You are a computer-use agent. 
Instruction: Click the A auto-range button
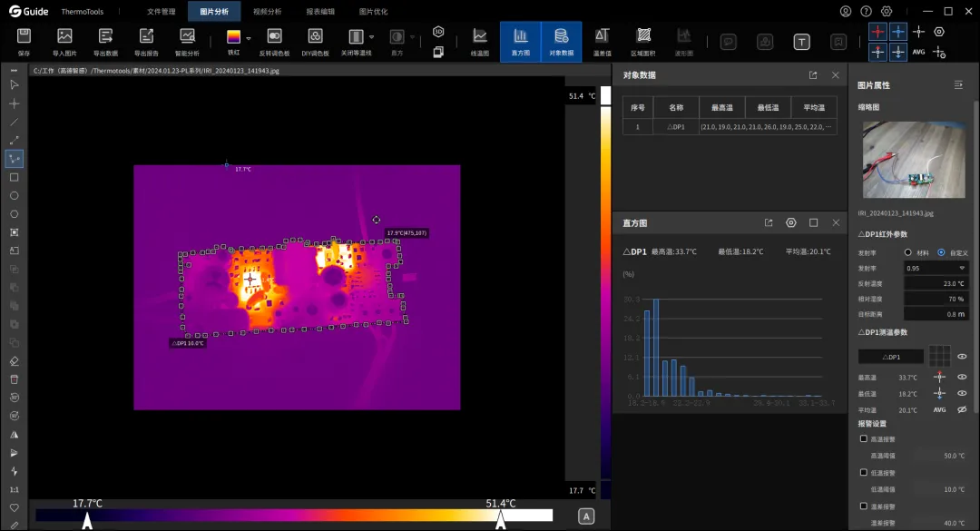click(x=586, y=516)
